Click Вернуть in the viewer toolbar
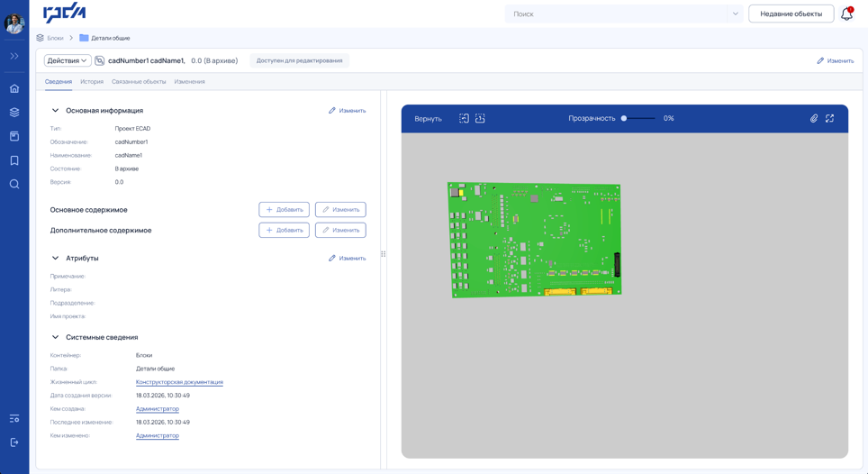Image resolution: width=868 pixels, height=474 pixels. point(428,119)
